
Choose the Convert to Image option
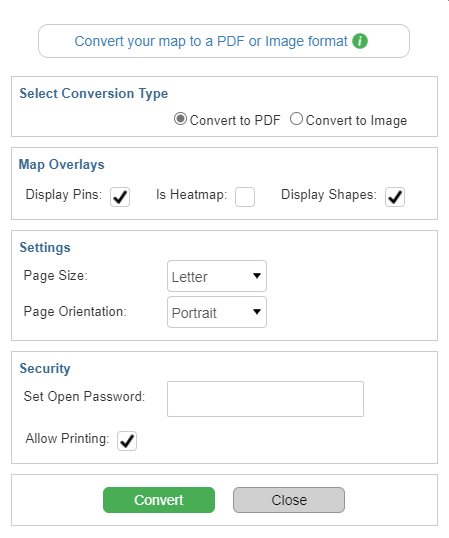pyautogui.click(x=296, y=119)
